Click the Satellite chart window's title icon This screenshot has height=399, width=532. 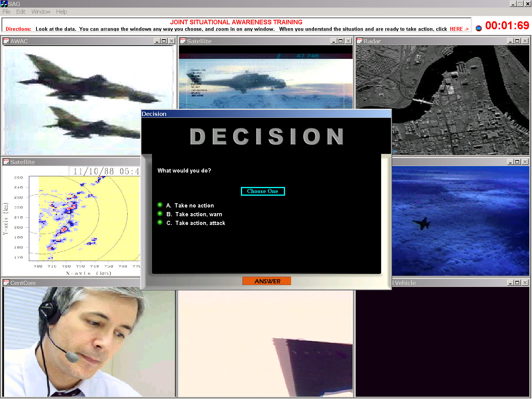[6, 162]
